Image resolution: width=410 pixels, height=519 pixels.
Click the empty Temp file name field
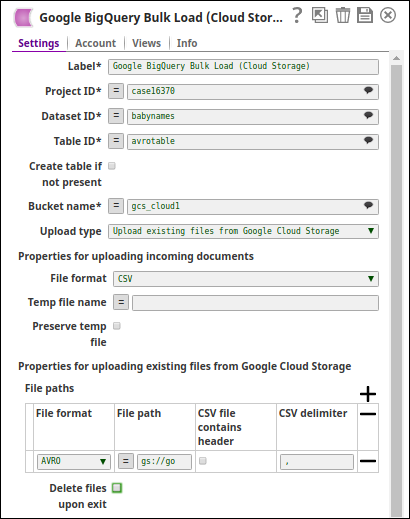[x=255, y=303]
